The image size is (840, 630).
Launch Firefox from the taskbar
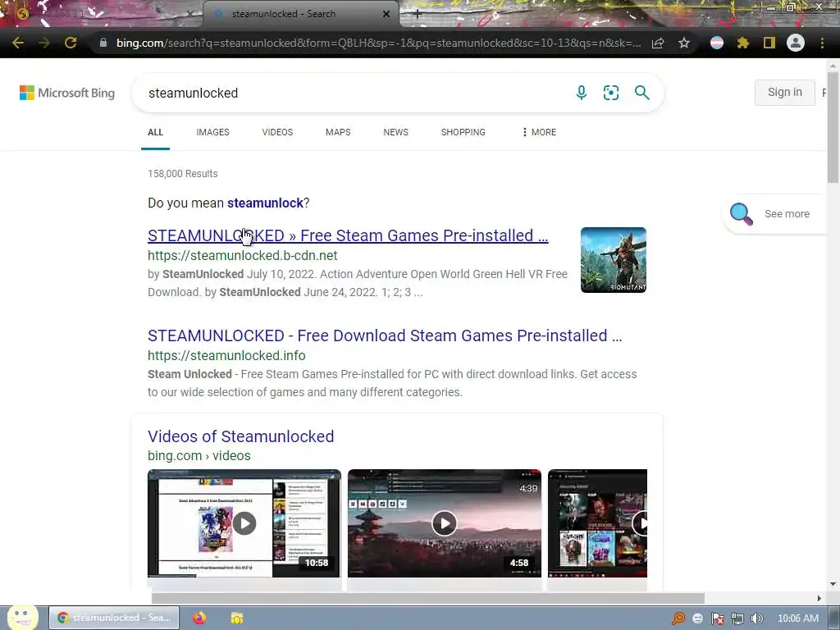(x=199, y=618)
